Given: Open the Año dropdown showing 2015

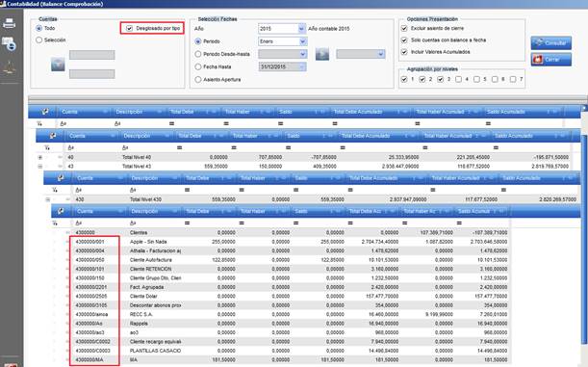Looking at the screenshot, I should click(301, 29).
